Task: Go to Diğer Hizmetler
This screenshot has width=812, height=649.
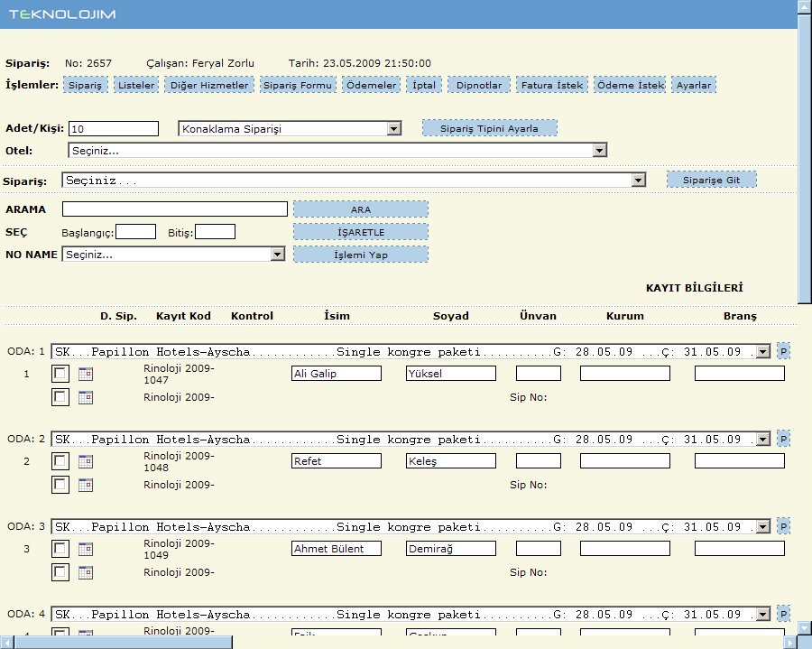Action: click(209, 85)
